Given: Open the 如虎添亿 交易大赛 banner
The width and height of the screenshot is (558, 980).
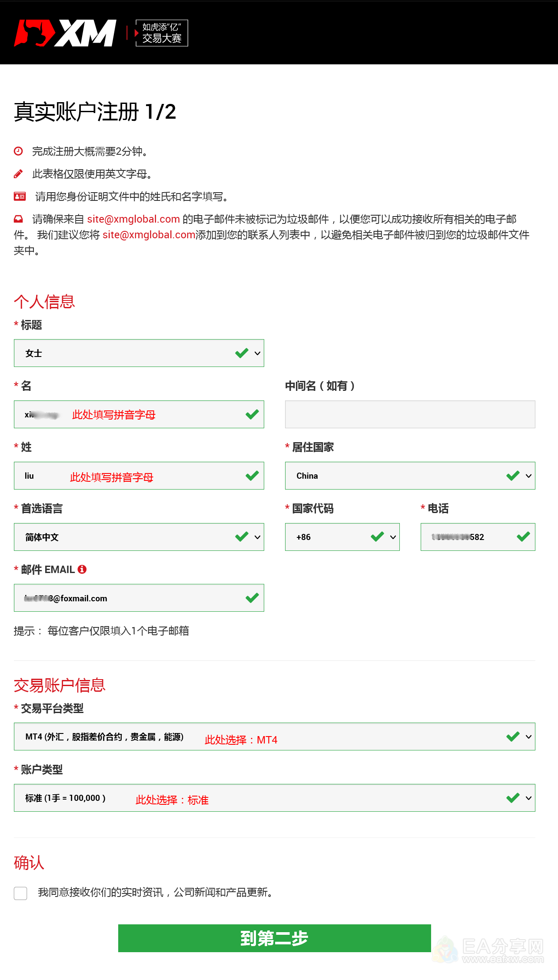Looking at the screenshot, I should tap(162, 33).
